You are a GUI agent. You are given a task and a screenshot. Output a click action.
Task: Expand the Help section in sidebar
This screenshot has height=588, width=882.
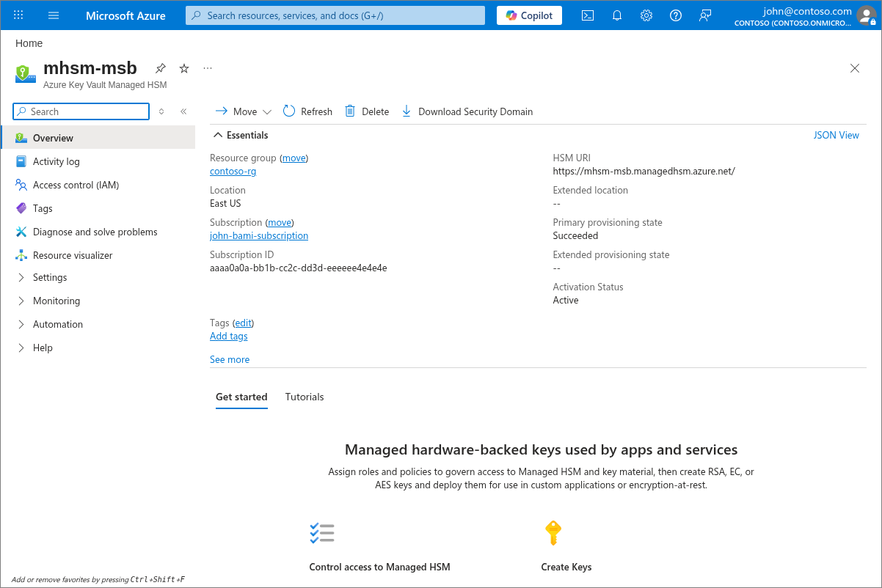tap(98, 348)
